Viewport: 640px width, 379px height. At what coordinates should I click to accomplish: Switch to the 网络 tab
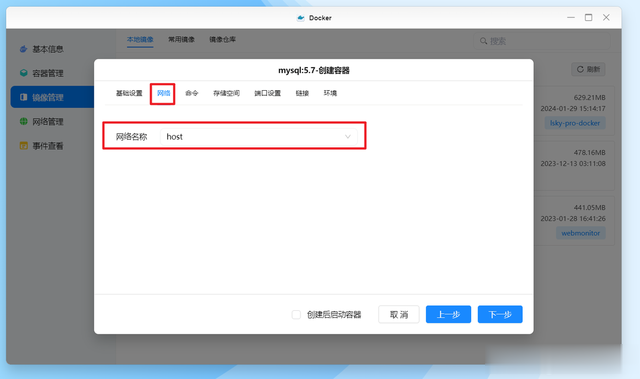click(163, 93)
